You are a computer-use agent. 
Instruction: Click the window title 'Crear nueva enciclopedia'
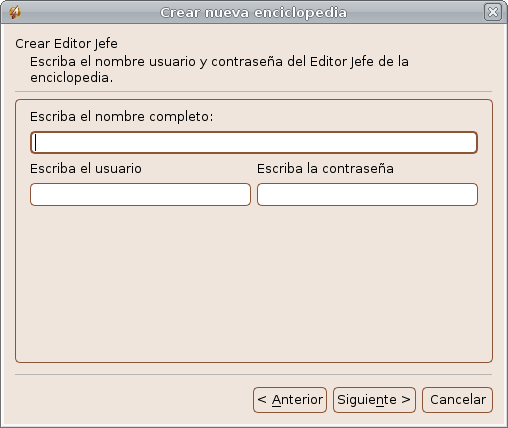[x=254, y=13]
